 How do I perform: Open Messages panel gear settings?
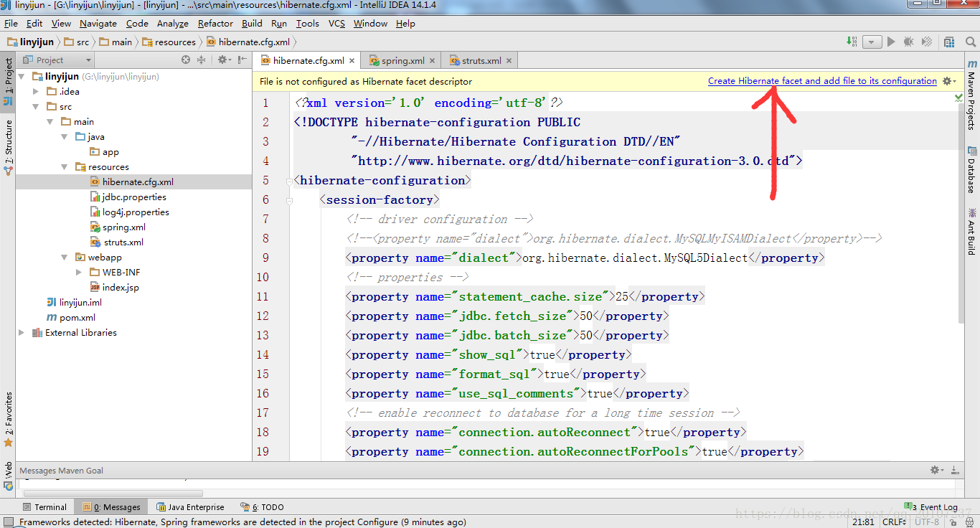coord(938,471)
